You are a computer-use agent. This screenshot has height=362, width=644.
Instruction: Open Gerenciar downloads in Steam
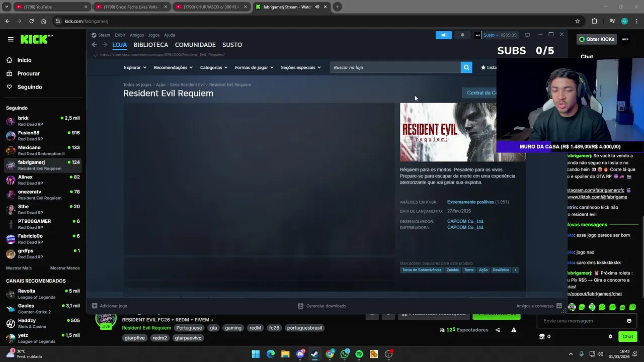(322, 306)
